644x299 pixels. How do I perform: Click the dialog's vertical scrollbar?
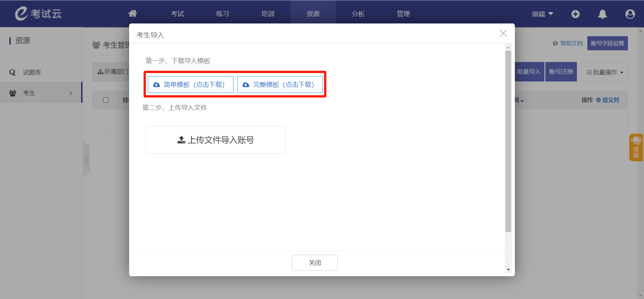point(508,141)
